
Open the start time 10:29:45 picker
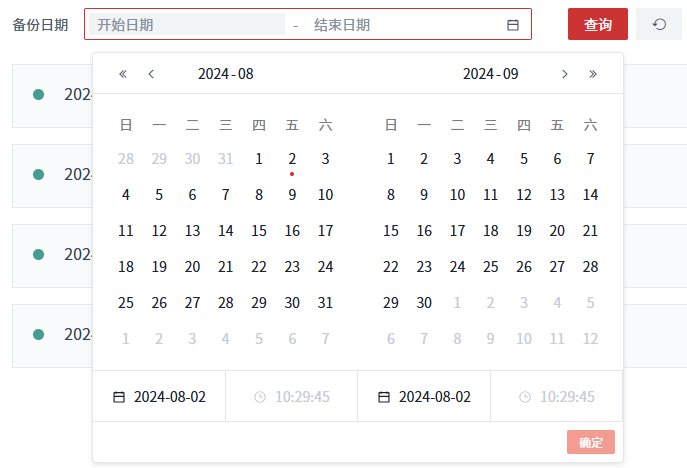point(301,397)
